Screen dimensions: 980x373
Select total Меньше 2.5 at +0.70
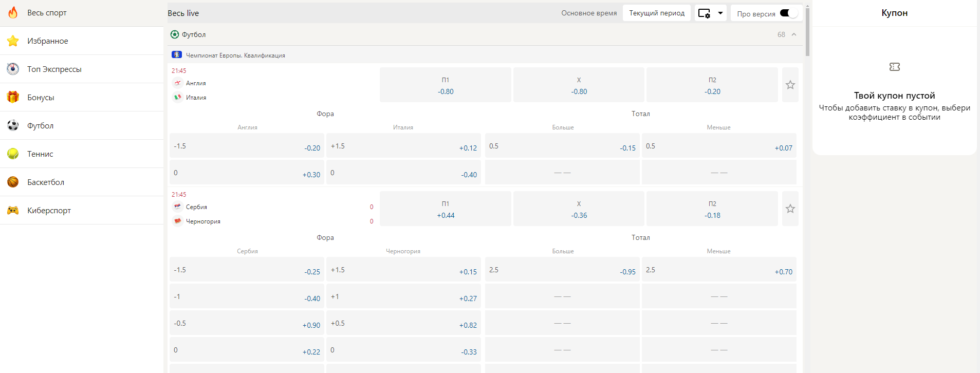point(719,269)
